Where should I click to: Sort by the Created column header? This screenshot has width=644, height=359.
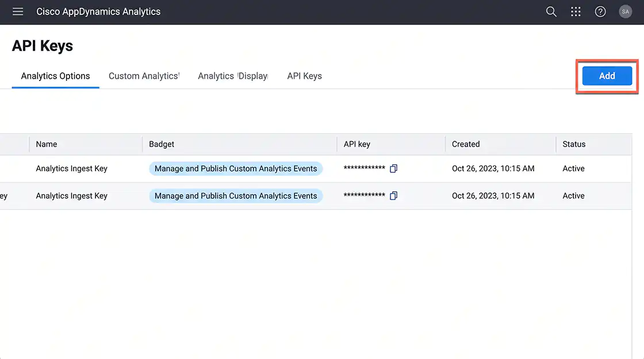click(466, 144)
